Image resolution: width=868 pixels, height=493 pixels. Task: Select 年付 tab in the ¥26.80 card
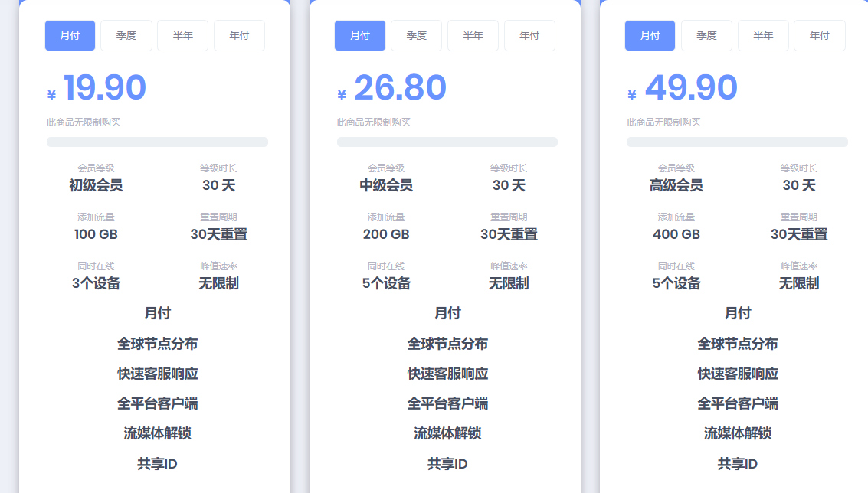point(529,35)
